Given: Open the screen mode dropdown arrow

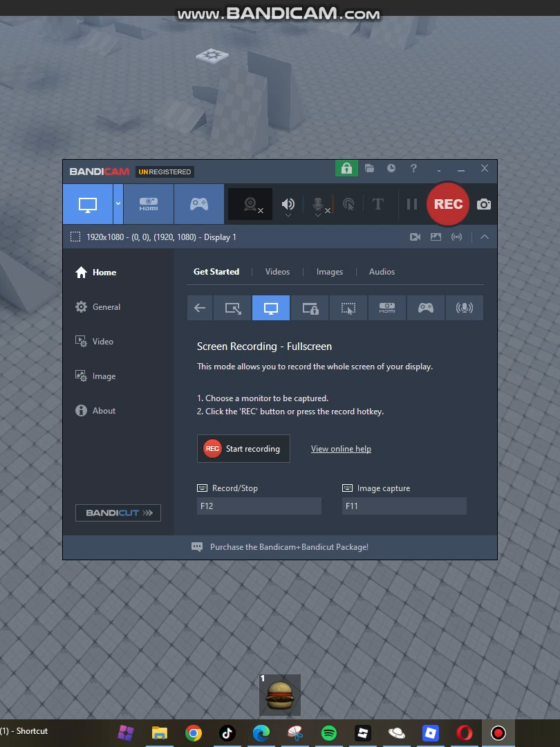Looking at the screenshot, I should click(118, 204).
